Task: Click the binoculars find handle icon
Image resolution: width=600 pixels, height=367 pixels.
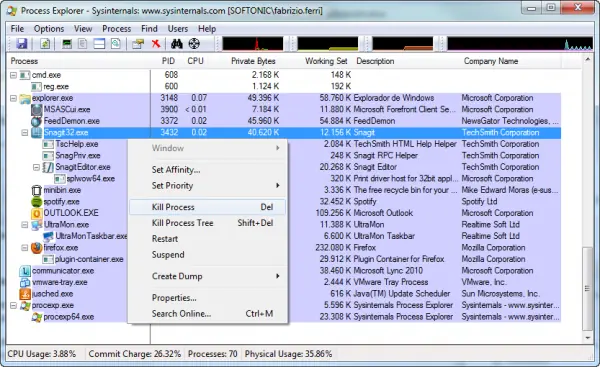Action: 177,44
